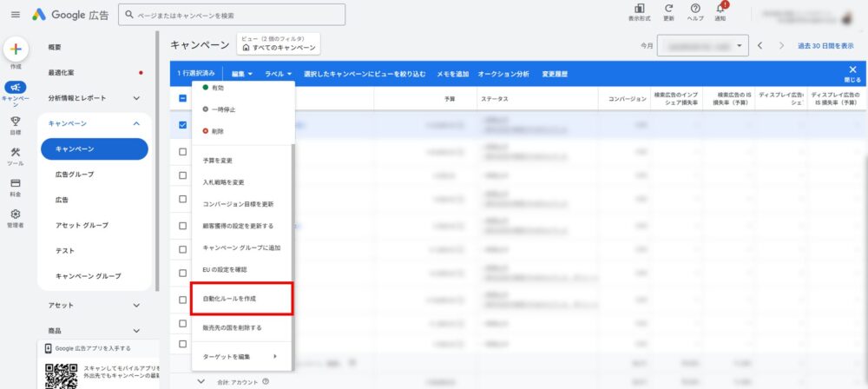The height and width of the screenshot is (389, 868).
Task: Expand the アセット sidebar section
Action: tap(136, 306)
